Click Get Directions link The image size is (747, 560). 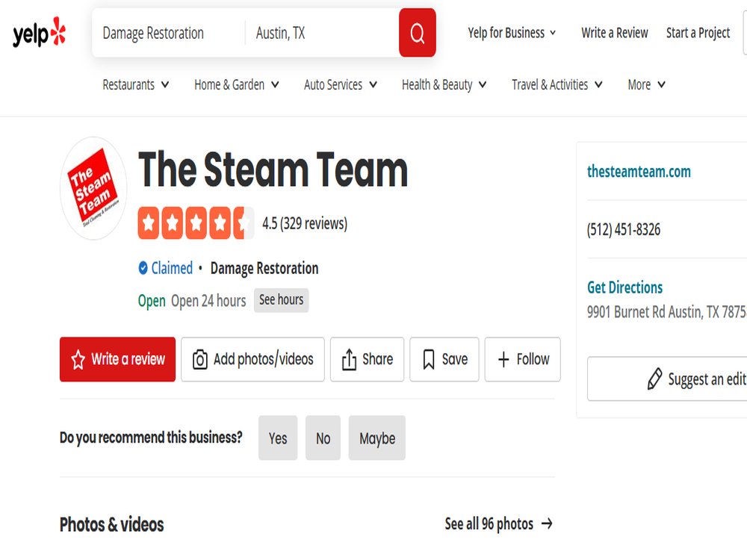coord(624,287)
